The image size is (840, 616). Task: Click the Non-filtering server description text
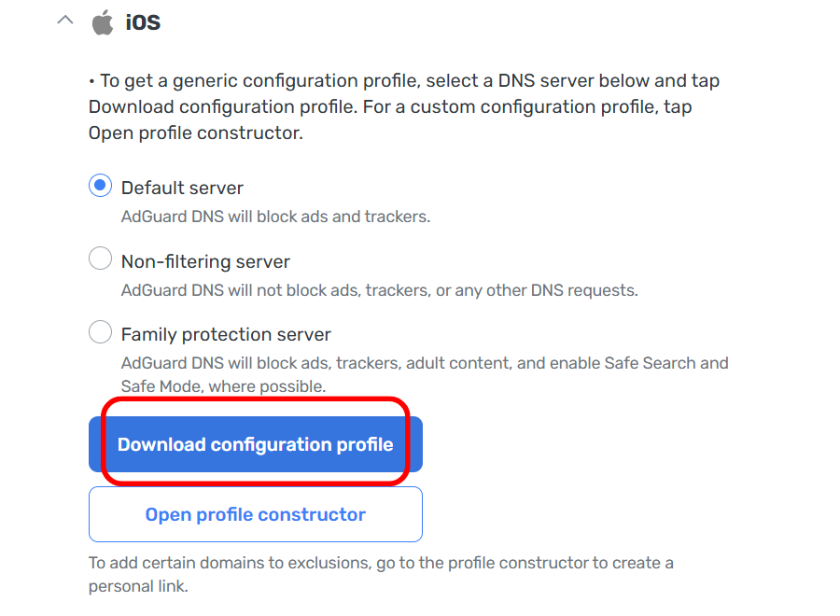[x=379, y=290]
